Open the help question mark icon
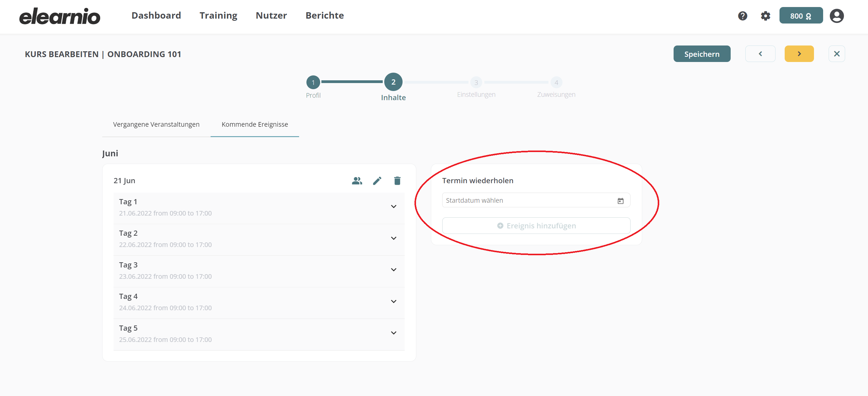This screenshot has width=868, height=396. 742,16
